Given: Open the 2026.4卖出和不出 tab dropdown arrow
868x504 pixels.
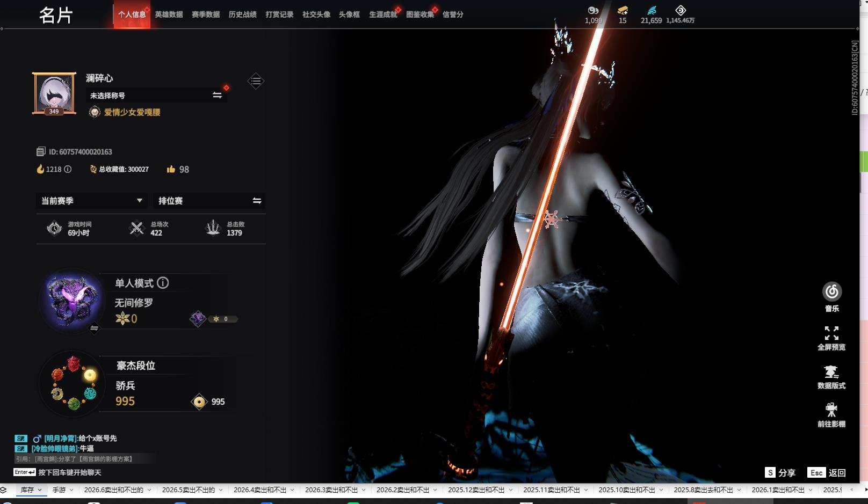Looking at the screenshot, I should 292,490.
